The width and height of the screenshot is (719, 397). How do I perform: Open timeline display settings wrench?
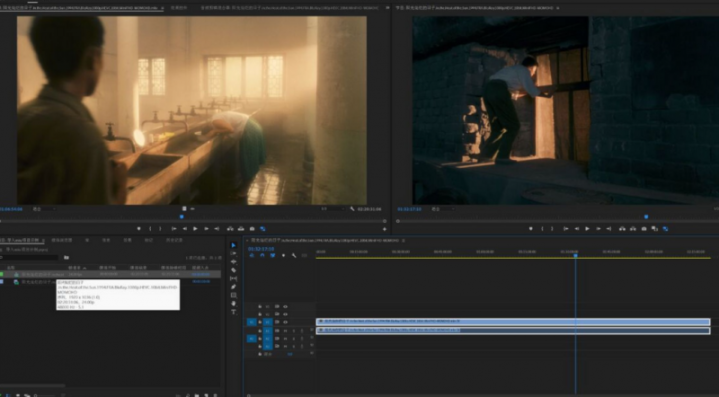[x=294, y=255]
